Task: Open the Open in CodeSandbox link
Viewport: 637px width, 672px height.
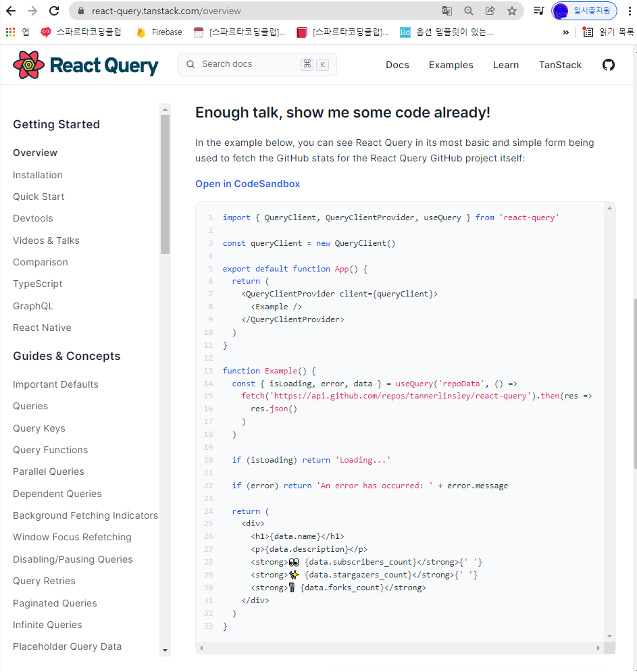Action: (247, 184)
